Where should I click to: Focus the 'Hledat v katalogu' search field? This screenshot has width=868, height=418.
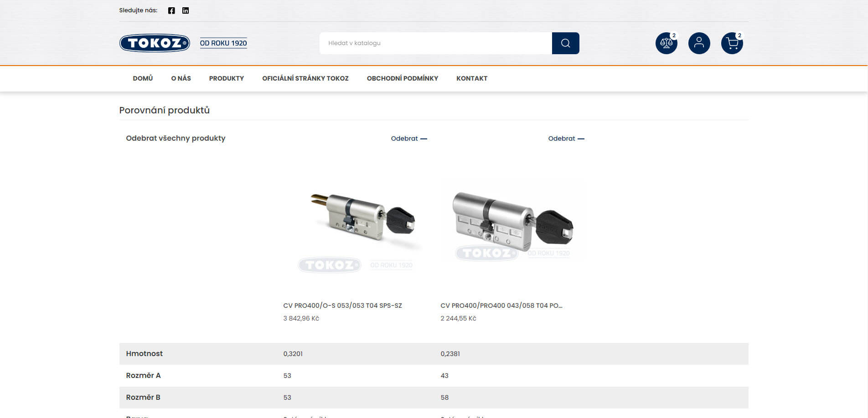[x=436, y=43]
